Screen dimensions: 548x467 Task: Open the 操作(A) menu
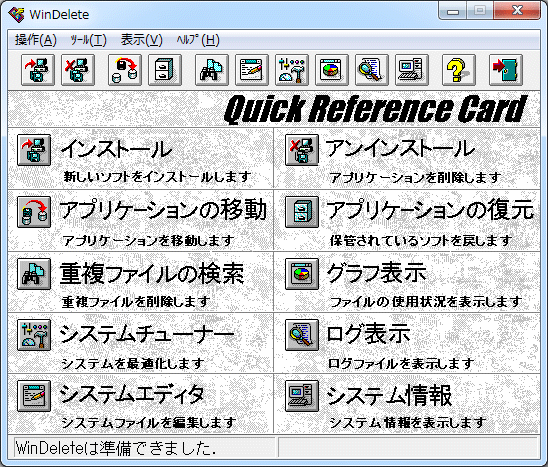[36, 40]
